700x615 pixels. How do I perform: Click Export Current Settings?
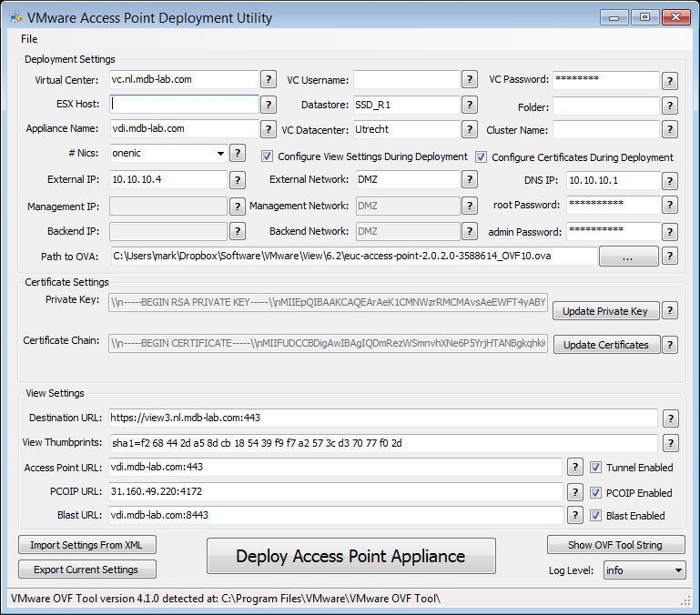click(x=87, y=569)
